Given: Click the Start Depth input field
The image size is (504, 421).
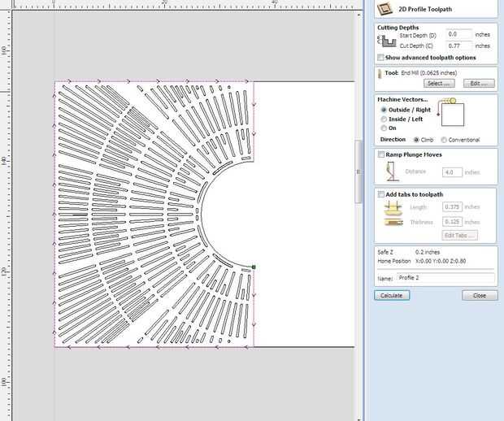Looking at the screenshot, I should pyautogui.click(x=459, y=34).
